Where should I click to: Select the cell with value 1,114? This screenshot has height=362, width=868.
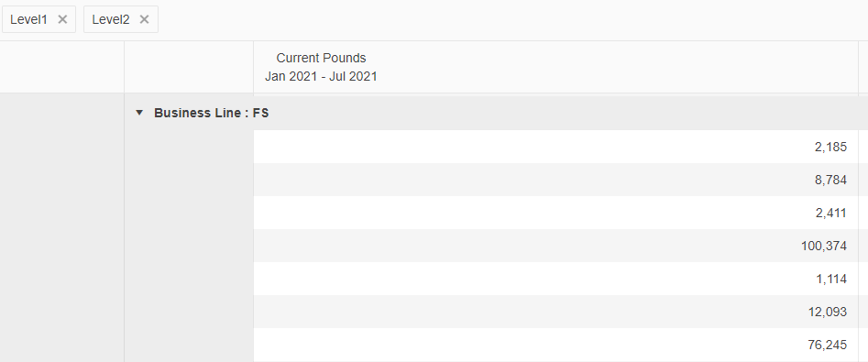click(x=555, y=279)
